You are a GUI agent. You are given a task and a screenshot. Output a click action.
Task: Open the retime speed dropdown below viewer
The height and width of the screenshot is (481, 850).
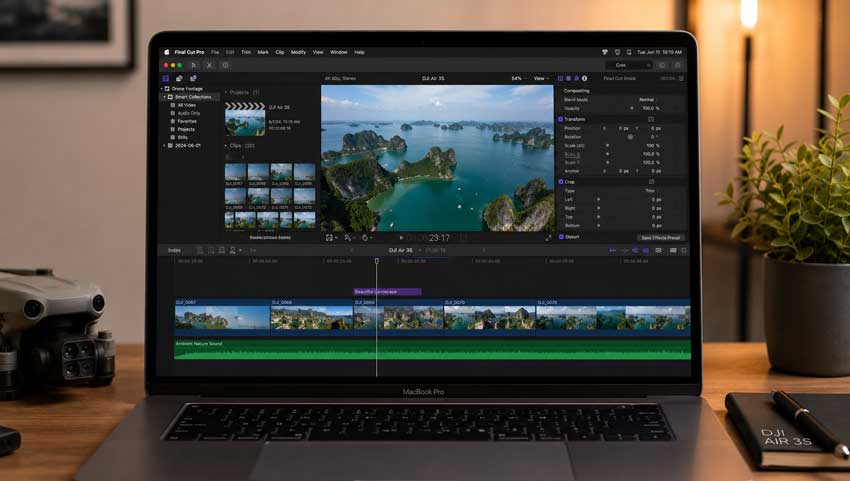click(367, 238)
